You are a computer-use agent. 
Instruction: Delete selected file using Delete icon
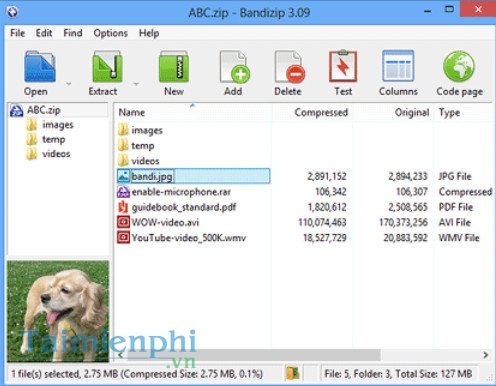click(289, 66)
